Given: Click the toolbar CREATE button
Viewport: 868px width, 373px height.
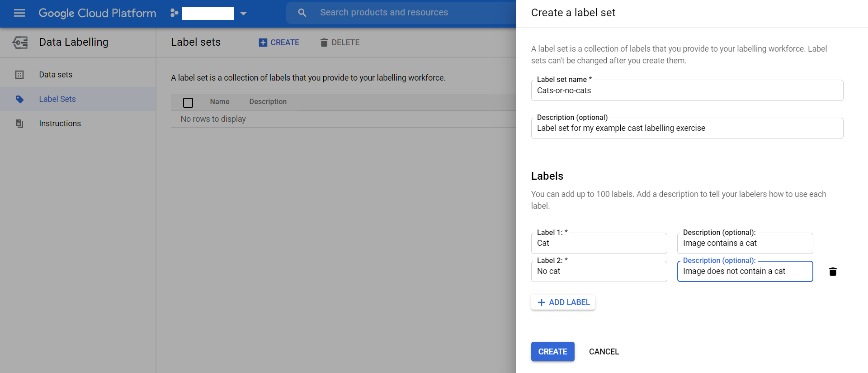Looking at the screenshot, I should coord(279,43).
